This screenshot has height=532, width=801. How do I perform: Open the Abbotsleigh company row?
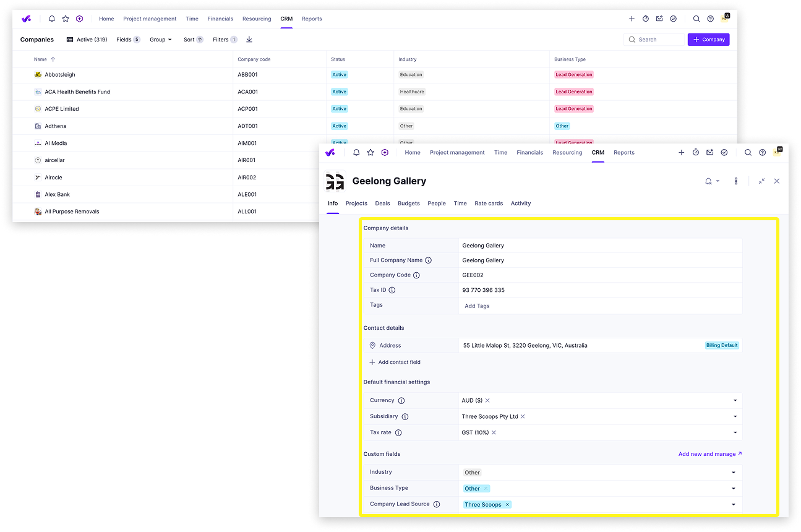375,75
